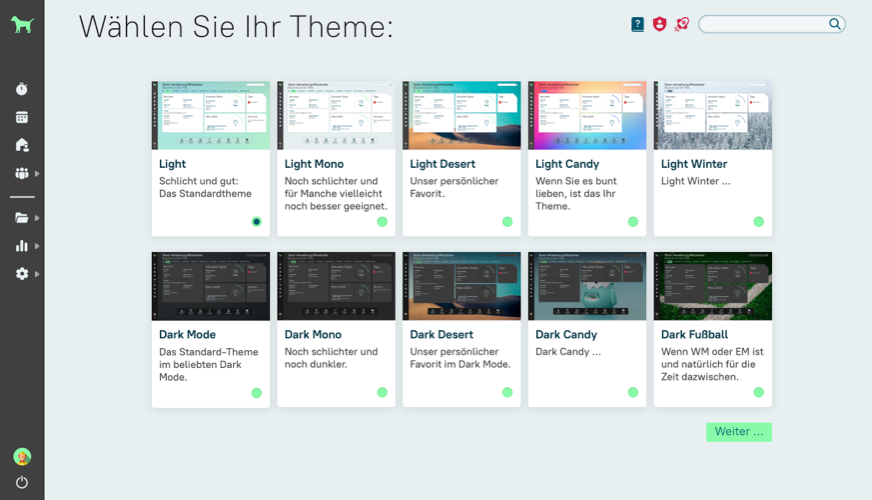Open the calendar icon in sidebar

22,117
